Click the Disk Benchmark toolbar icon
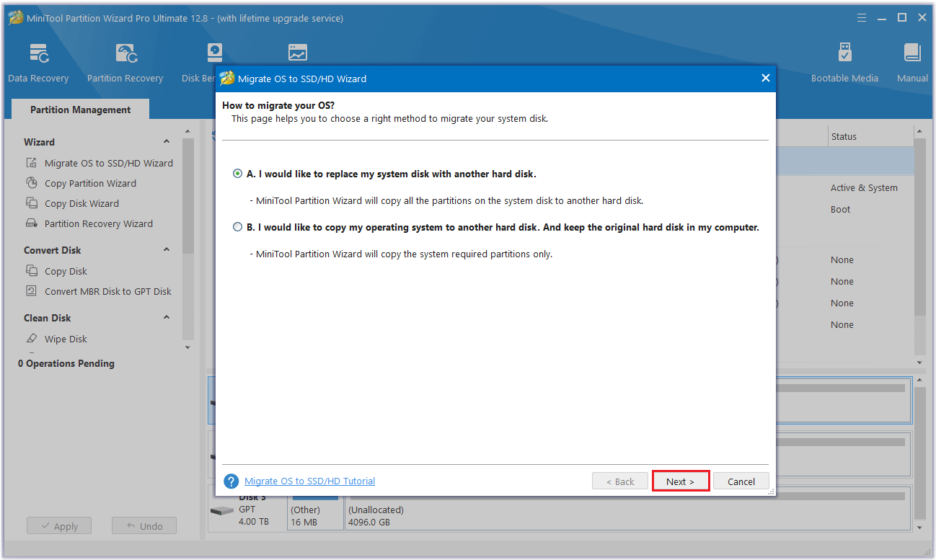This screenshot has width=936, height=560. pyautogui.click(x=214, y=53)
